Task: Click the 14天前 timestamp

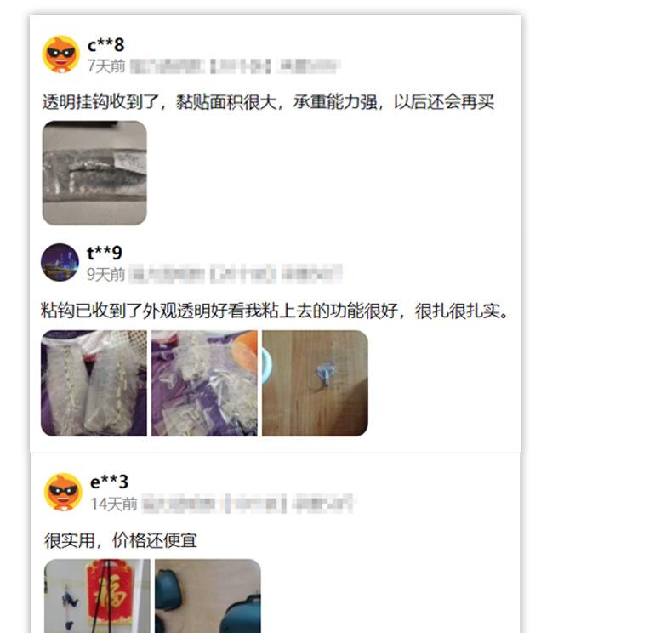Action: (114, 504)
